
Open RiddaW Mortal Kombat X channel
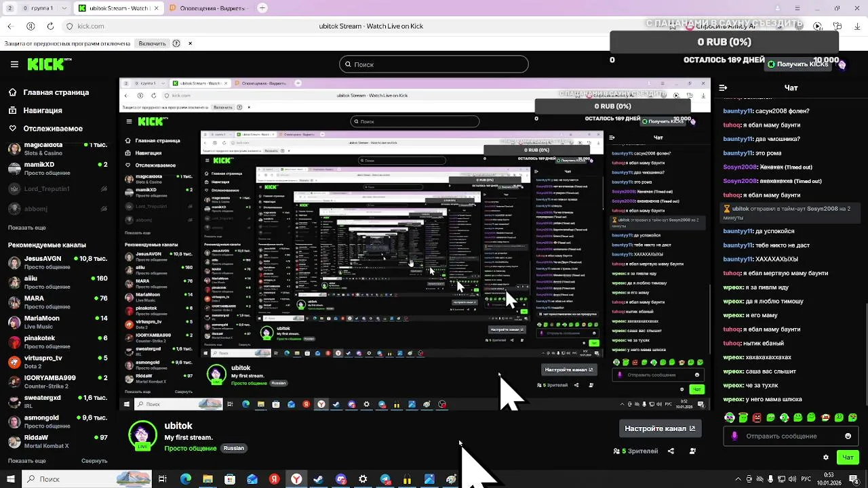pos(58,442)
